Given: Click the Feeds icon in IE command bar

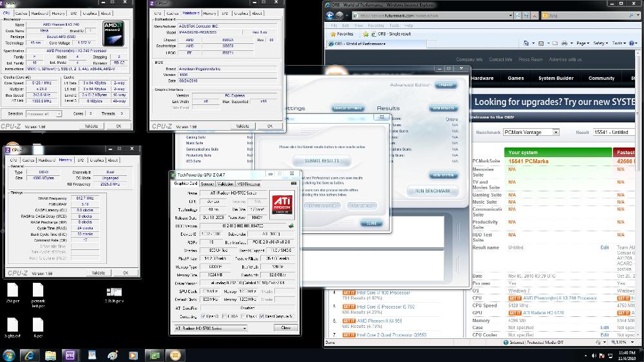Looking at the screenshot, I should tap(541, 43).
